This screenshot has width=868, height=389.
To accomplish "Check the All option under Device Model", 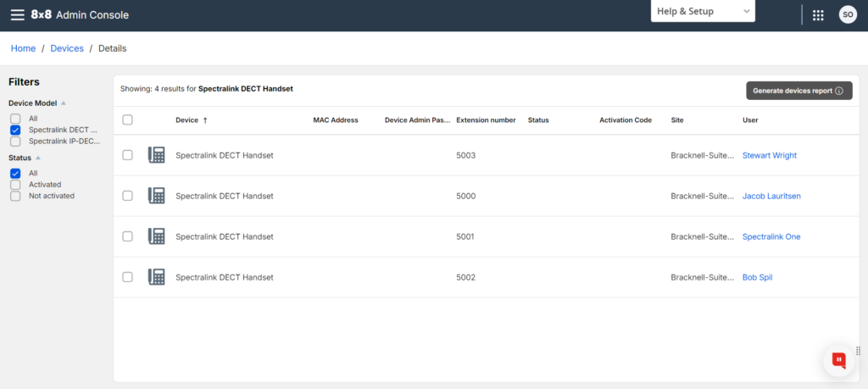I will pyautogui.click(x=15, y=119).
